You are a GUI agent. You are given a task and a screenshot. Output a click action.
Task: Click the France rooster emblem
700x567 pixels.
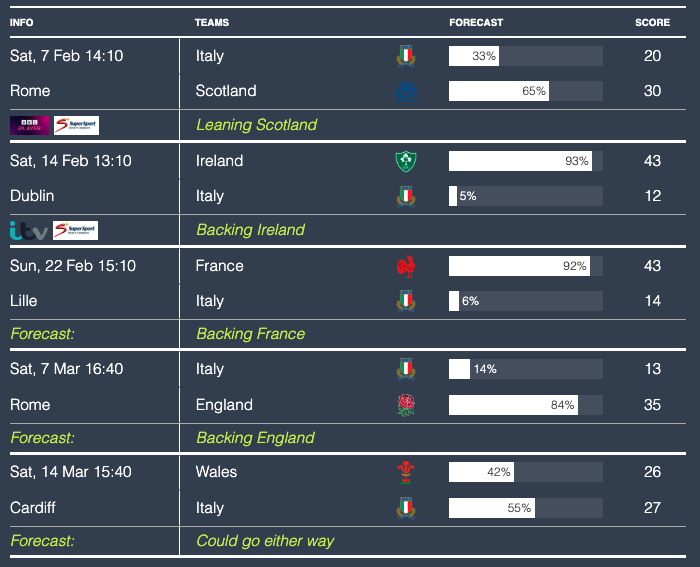point(406,266)
